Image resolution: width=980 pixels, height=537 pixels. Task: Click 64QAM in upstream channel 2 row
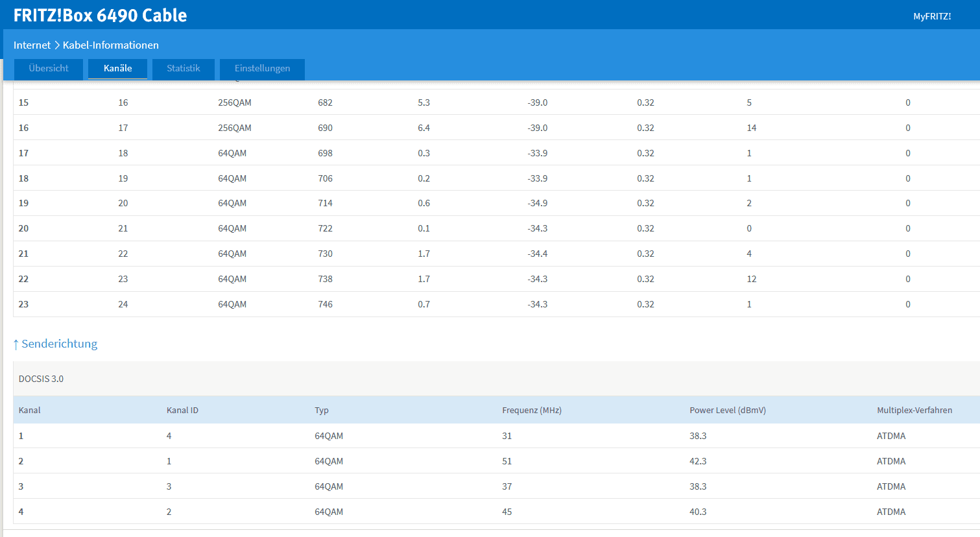coord(329,461)
